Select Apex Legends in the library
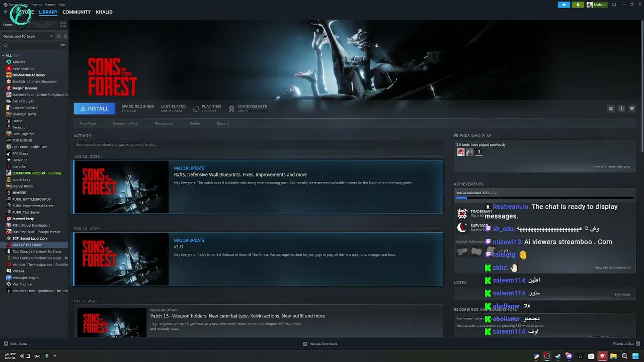The image size is (644, 362). [23, 68]
